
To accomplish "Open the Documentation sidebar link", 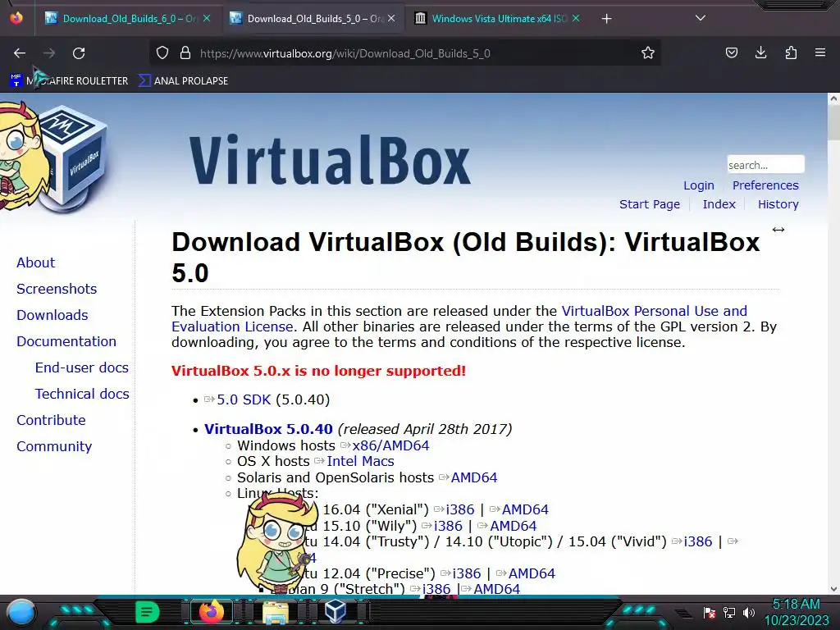I will coord(66,341).
